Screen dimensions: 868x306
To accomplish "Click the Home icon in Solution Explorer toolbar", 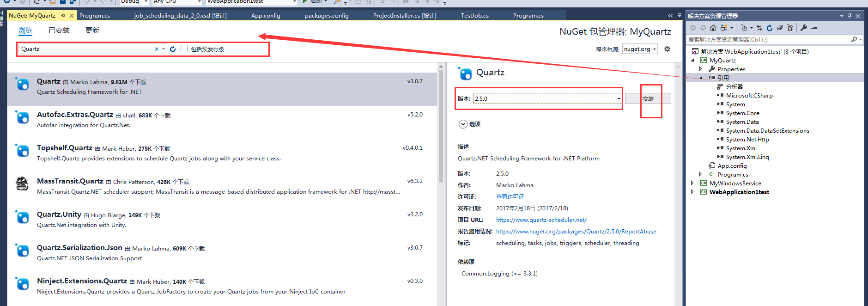I will pyautogui.click(x=713, y=28).
